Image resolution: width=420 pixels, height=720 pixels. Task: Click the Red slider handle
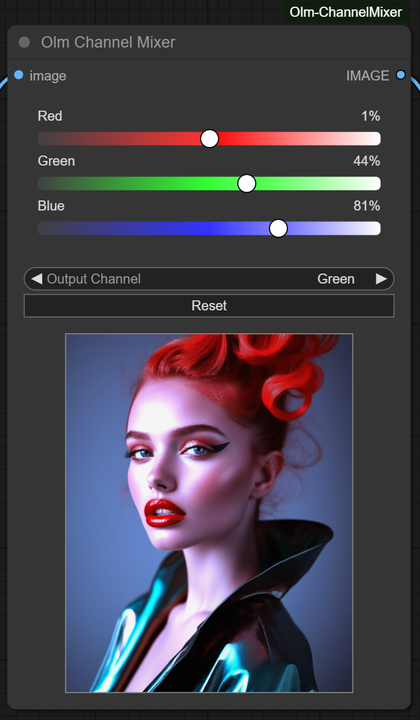210,139
